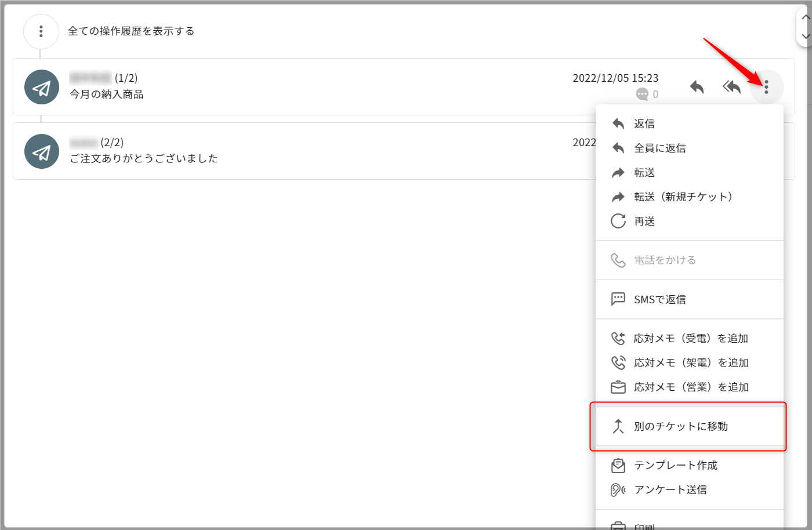Open the three-dot menu on first message
This screenshot has height=530, width=812.
tap(766, 87)
